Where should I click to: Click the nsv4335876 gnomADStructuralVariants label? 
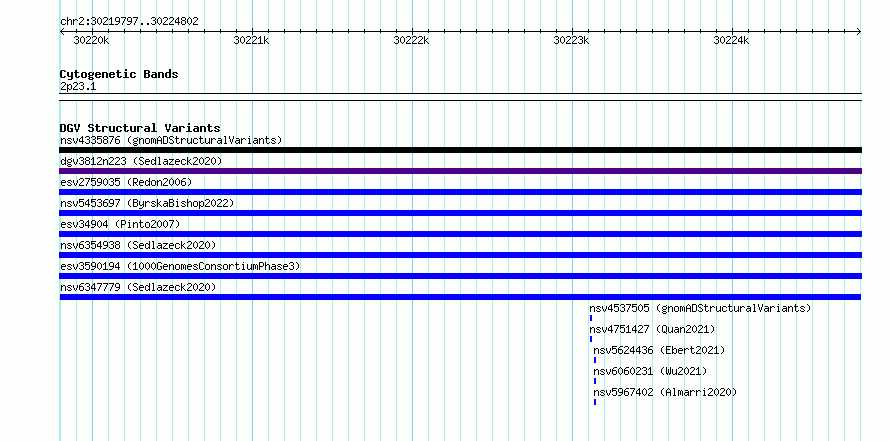point(171,140)
